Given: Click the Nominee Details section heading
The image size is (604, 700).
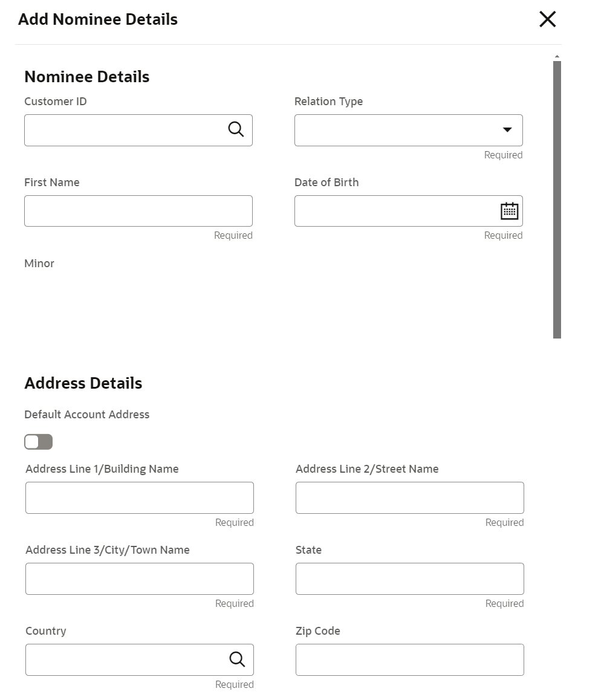Looking at the screenshot, I should point(87,77).
